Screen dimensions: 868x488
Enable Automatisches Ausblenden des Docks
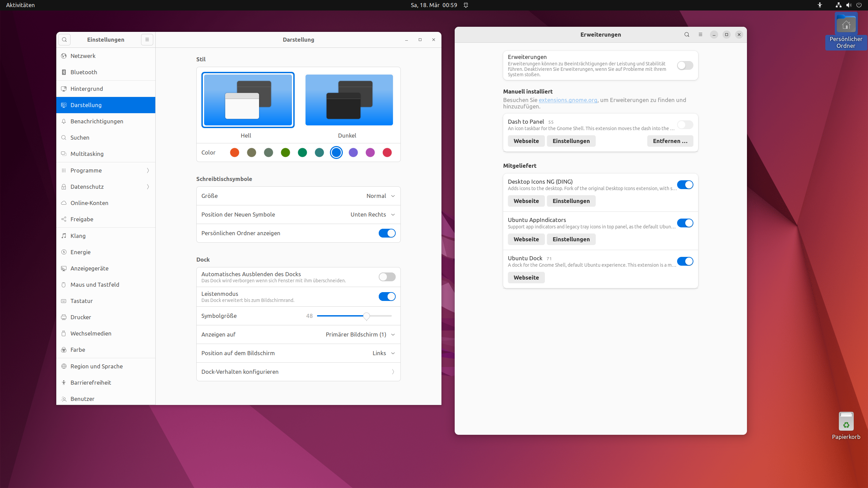click(x=387, y=277)
